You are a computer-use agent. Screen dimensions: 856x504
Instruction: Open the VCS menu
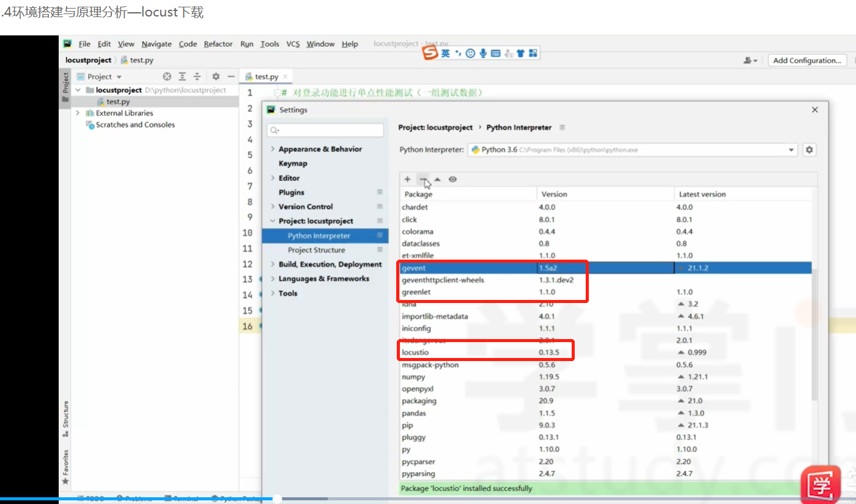click(293, 44)
